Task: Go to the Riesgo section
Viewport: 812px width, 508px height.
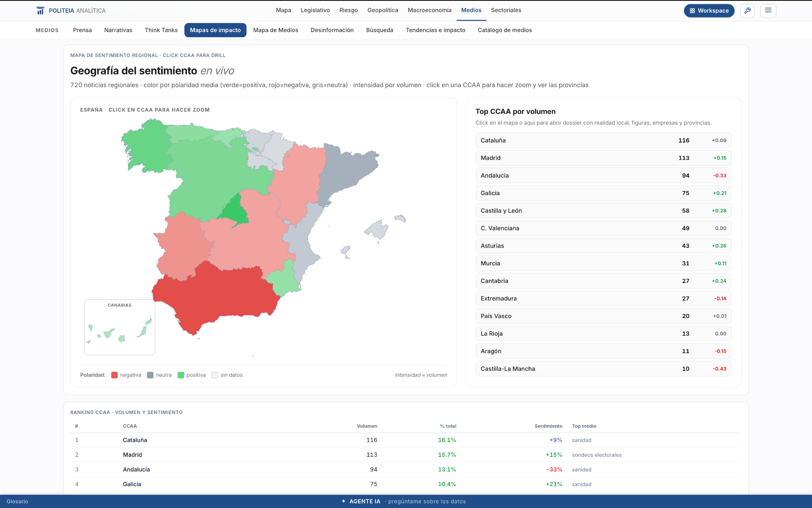Action: click(x=348, y=10)
